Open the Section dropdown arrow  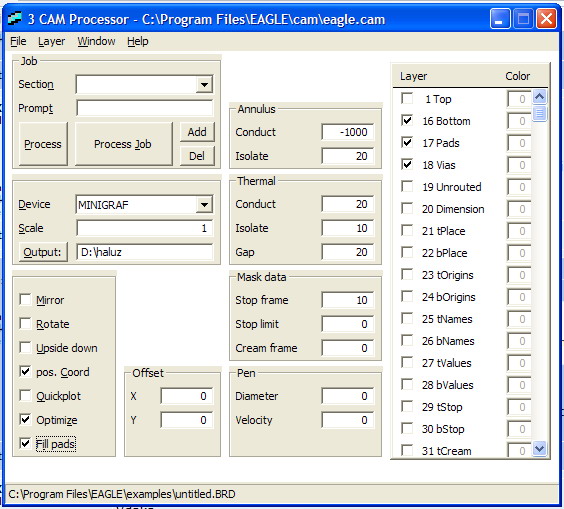204,85
